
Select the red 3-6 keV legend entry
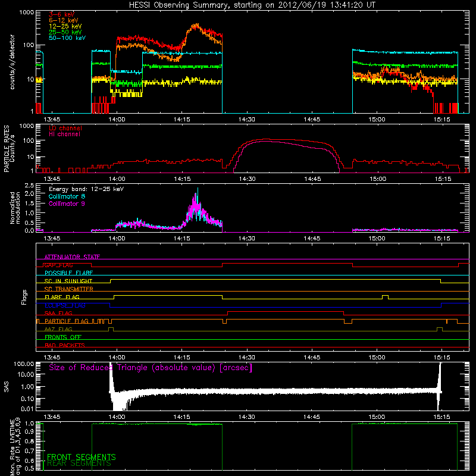coord(62,14)
